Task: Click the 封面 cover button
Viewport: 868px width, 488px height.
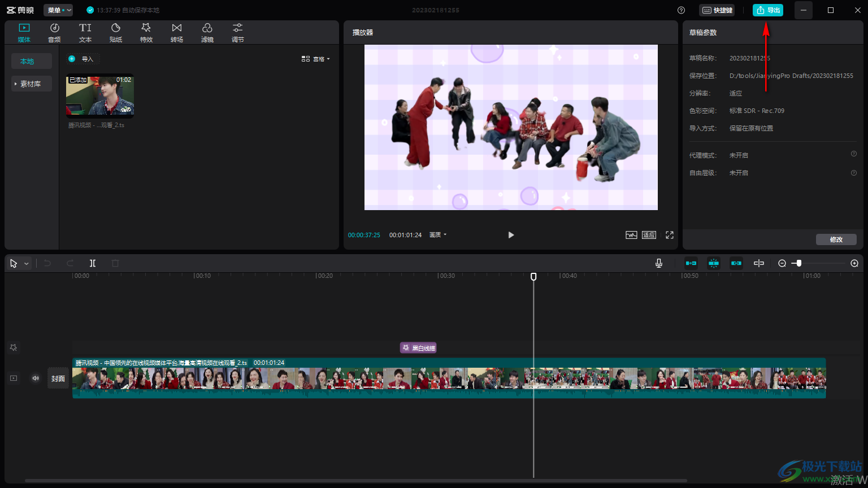Action: coord(58,378)
